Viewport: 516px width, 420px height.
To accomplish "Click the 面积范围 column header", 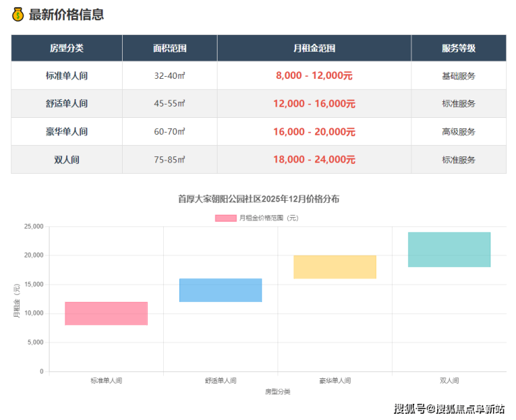I will pos(169,48).
